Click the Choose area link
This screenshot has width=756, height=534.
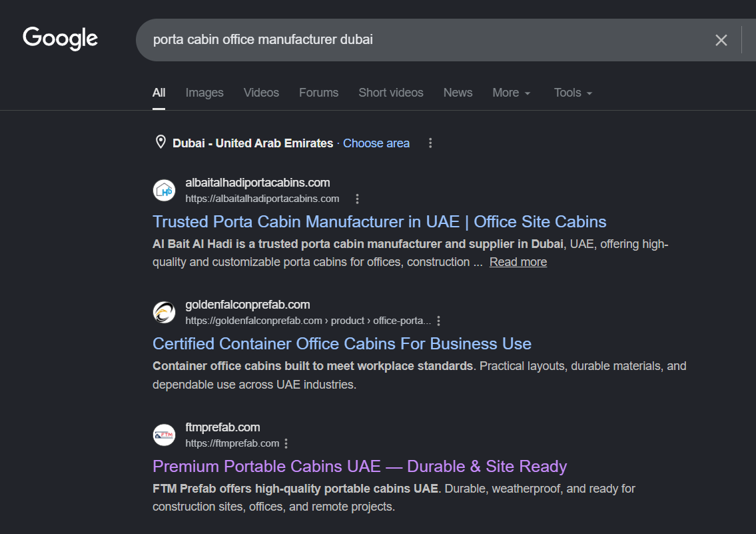tap(376, 143)
